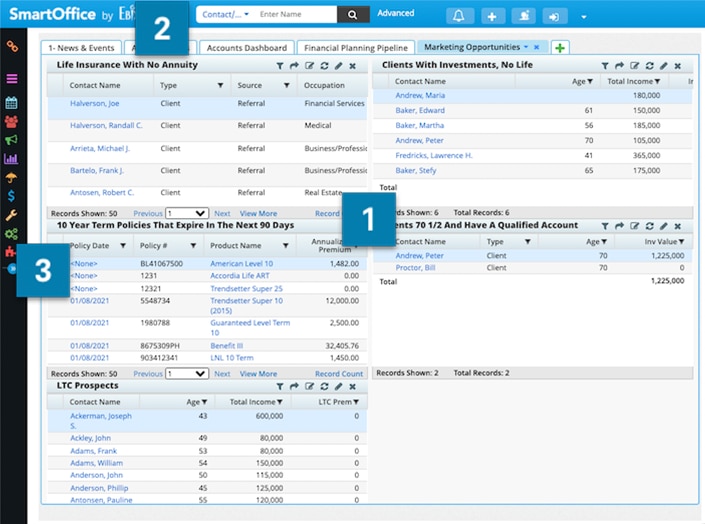Click filter icon in Life Insurance With No Annuity

tap(280, 66)
